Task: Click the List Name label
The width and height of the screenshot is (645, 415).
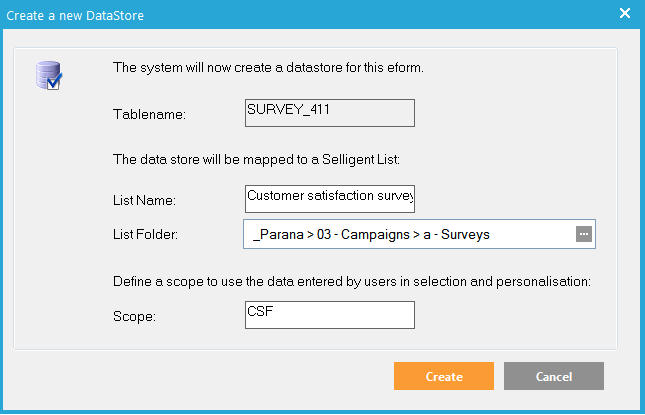Action: [x=145, y=201]
